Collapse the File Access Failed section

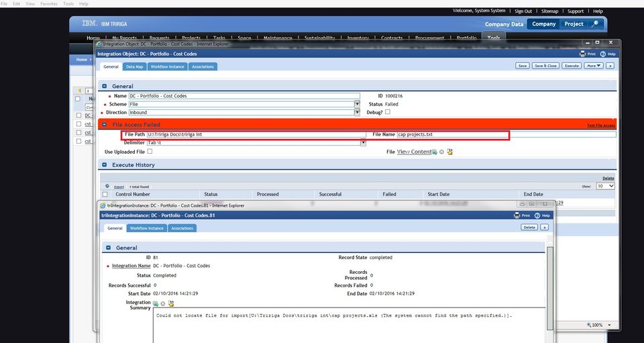coord(105,124)
